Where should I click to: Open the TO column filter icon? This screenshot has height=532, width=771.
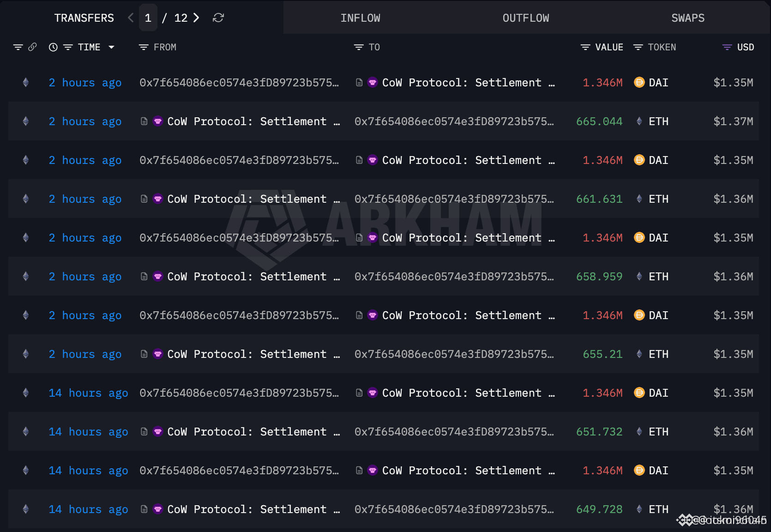coord(359,47)
